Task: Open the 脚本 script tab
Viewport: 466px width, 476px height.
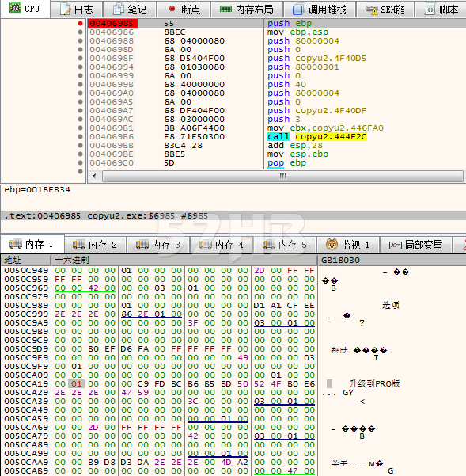Action: [x=440, y=10]
